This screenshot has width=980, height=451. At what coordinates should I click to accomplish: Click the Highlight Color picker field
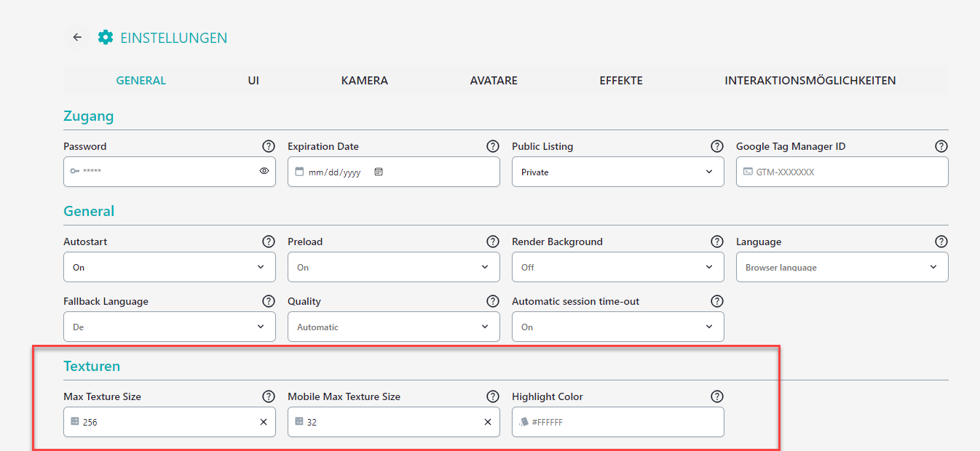(x=617, y=422)
